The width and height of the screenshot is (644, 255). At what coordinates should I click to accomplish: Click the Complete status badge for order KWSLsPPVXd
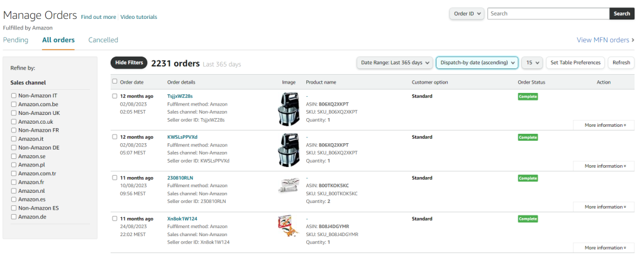coord(528,137)
